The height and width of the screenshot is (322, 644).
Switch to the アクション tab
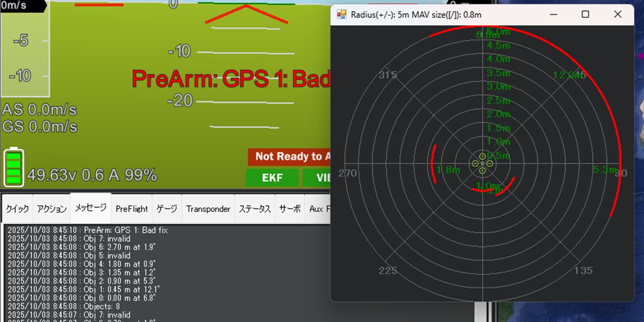click(51, 209)
